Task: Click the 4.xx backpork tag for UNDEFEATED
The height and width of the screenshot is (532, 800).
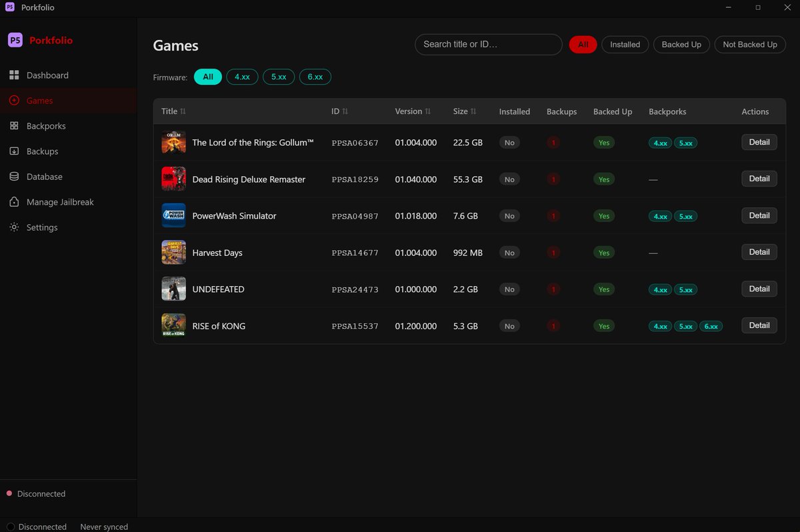Action: coord(660,290)
